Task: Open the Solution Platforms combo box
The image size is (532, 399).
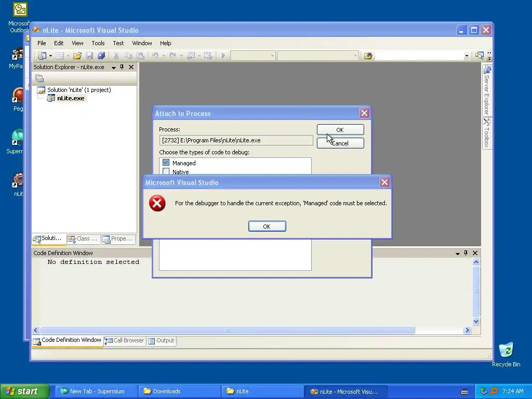Action: [x=317, y=56]
